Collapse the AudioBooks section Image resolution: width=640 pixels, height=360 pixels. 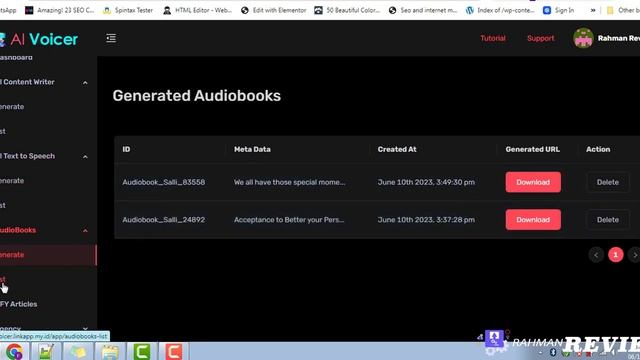(x=85, y=231)
